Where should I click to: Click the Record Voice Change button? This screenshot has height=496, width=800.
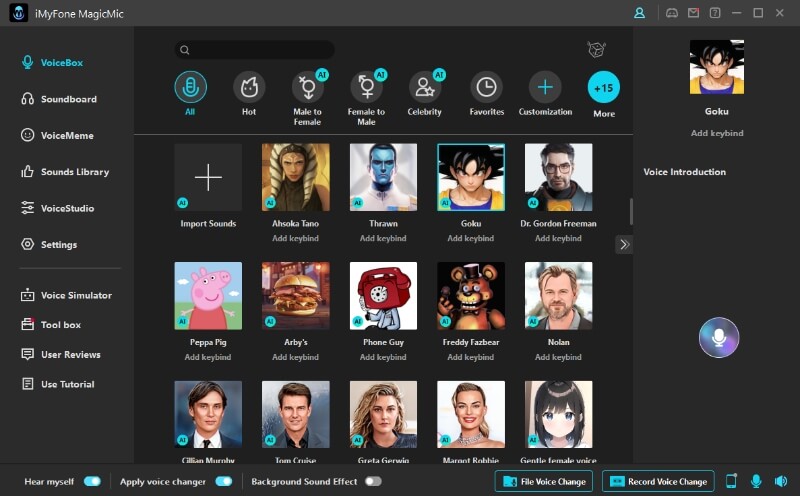658,481
